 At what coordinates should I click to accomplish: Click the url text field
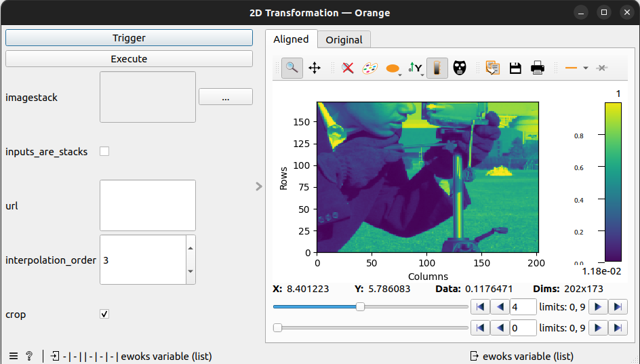point(148,205)
